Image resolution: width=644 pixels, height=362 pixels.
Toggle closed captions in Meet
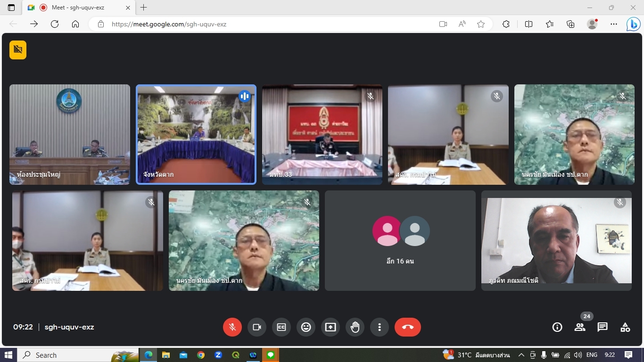pos(281,327)
